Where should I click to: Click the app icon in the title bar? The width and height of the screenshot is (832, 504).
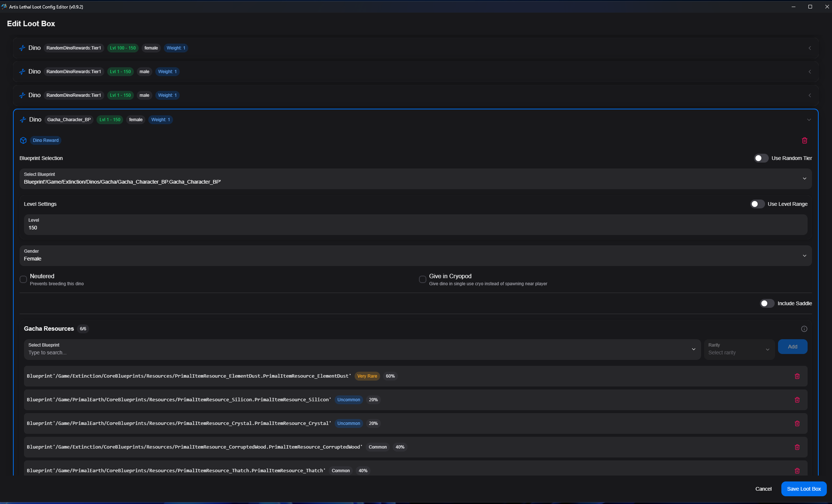click(4, 7)
